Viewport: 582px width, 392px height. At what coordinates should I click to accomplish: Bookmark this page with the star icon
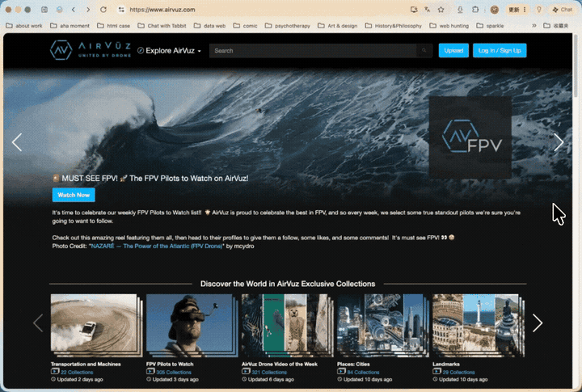(x=441, y=10)
